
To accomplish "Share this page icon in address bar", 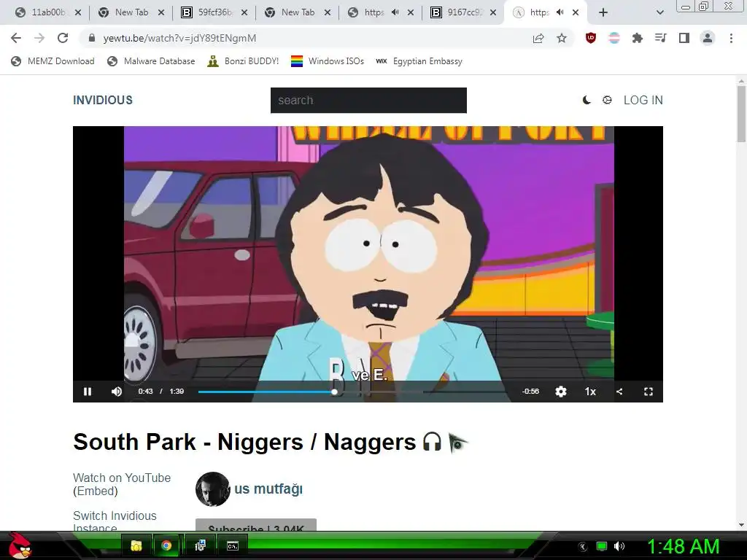I will (538, 38).
